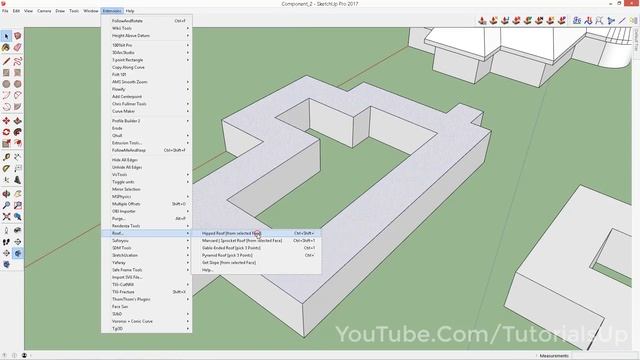This screenshot has width=640, height=360.
Task: Choose the Make Component tool
Action: click(x=18, y=36)
